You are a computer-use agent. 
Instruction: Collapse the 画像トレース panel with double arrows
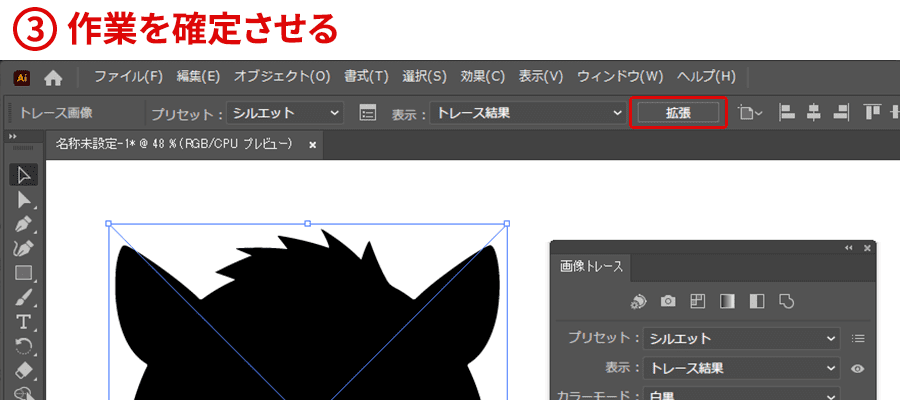[x=849, y=248]
